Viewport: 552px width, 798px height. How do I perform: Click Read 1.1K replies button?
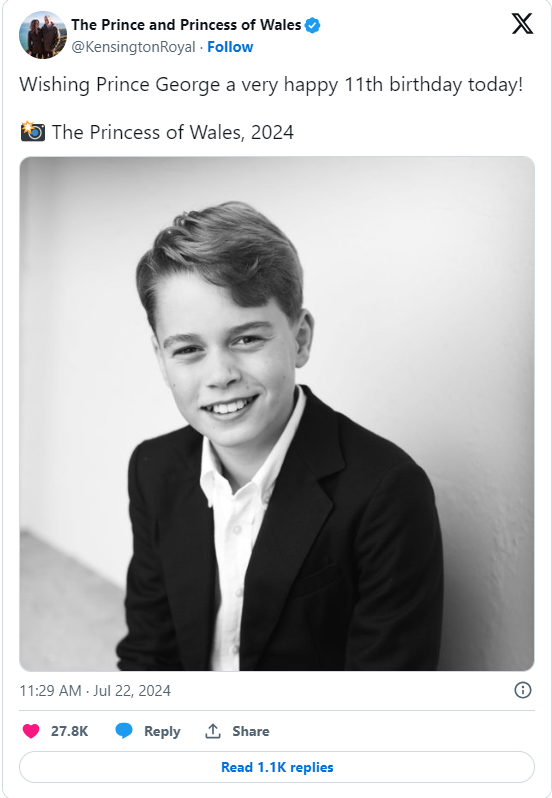point(277,767)
